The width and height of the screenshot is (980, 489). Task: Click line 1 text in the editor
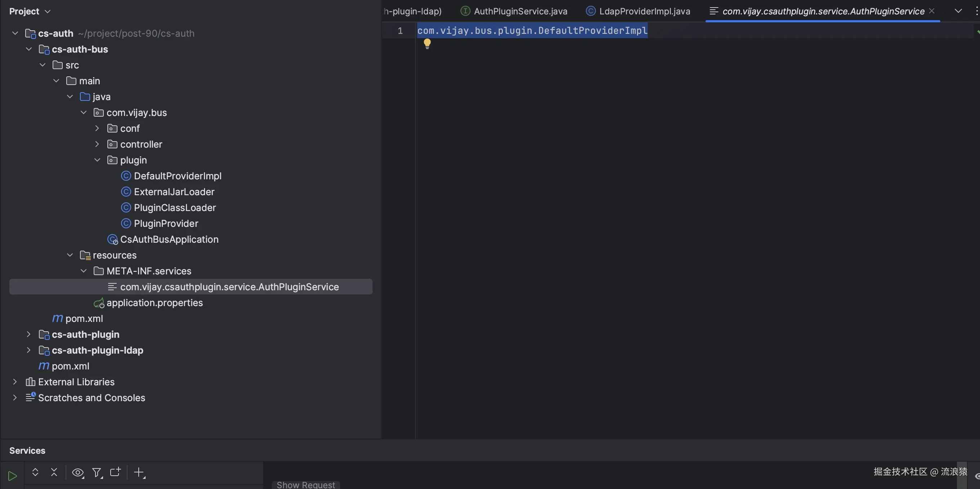532,30
